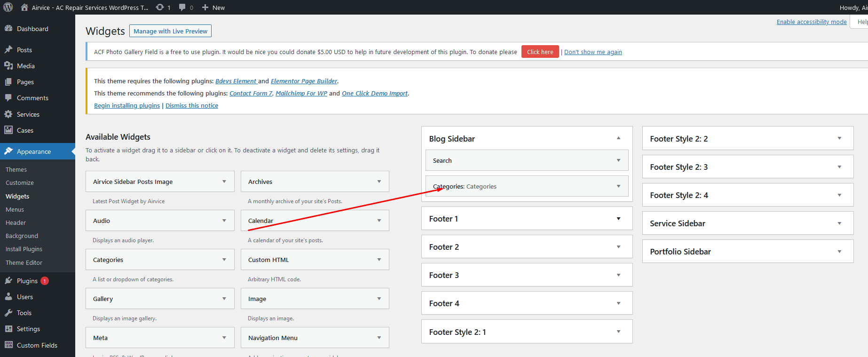Open the Calendar widget dropdown arrow
Viewport: 868px width, 357px height.
tap(379, 221)
